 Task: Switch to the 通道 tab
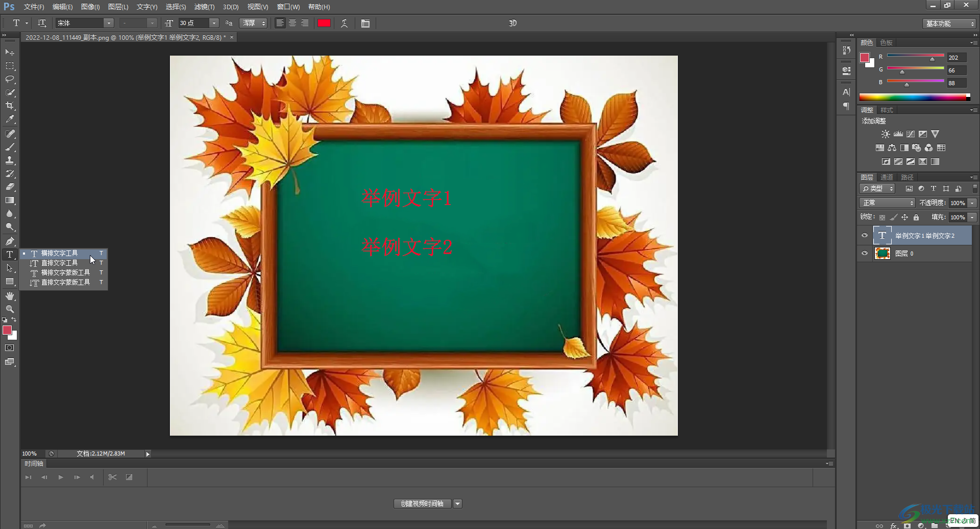[x=887, y=178]
